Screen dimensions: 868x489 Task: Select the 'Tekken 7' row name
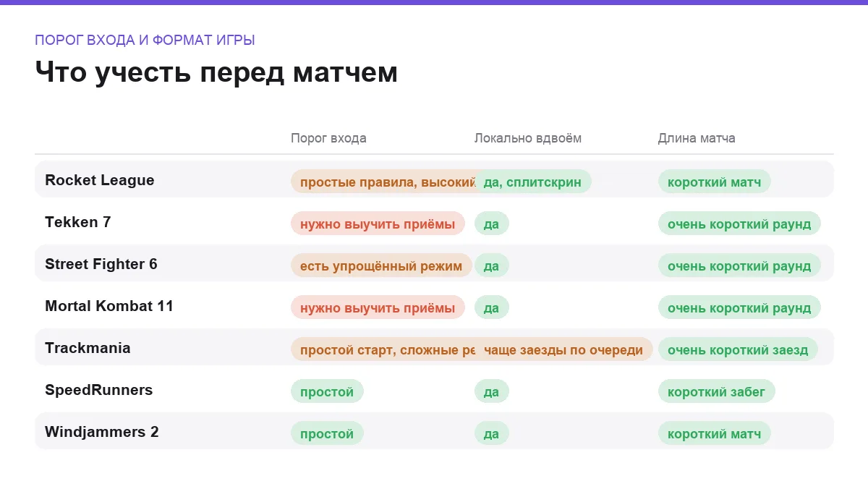pyautogui.click(x=78, y=222)
